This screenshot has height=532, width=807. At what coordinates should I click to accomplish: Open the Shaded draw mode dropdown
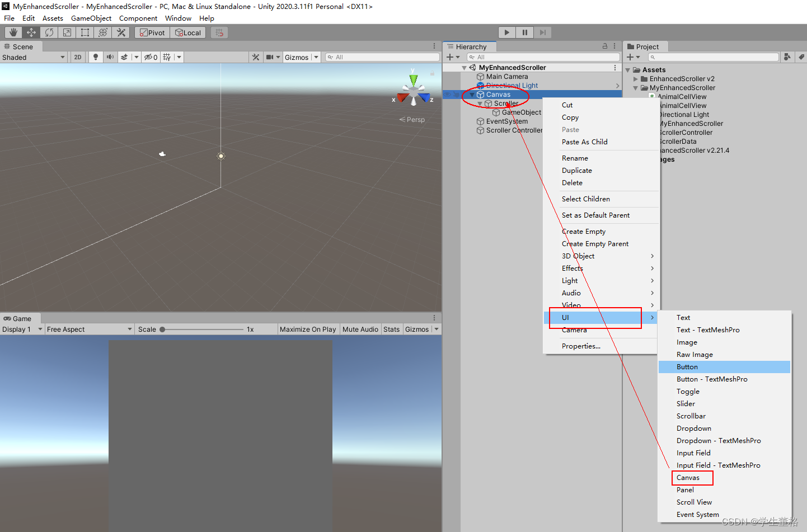34,57
